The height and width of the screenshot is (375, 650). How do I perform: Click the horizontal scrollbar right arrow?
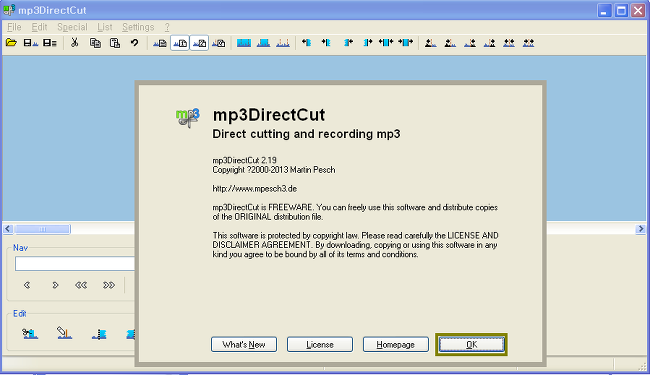[640, 229]
